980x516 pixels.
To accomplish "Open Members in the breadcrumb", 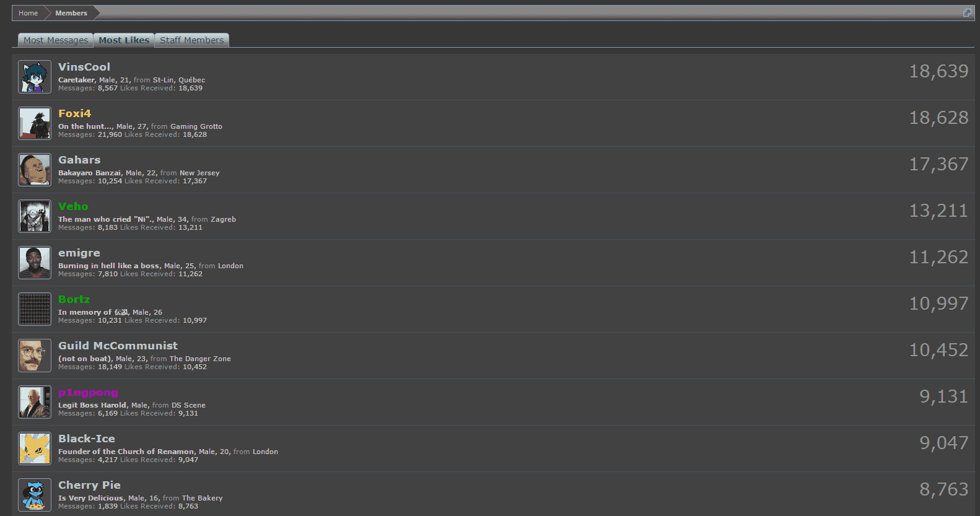I will pos(71,13).
